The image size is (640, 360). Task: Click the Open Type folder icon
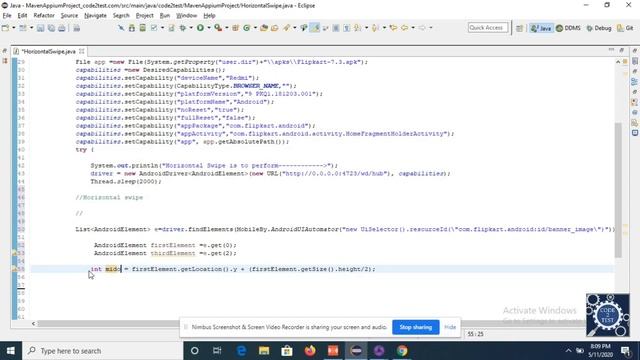264,28
